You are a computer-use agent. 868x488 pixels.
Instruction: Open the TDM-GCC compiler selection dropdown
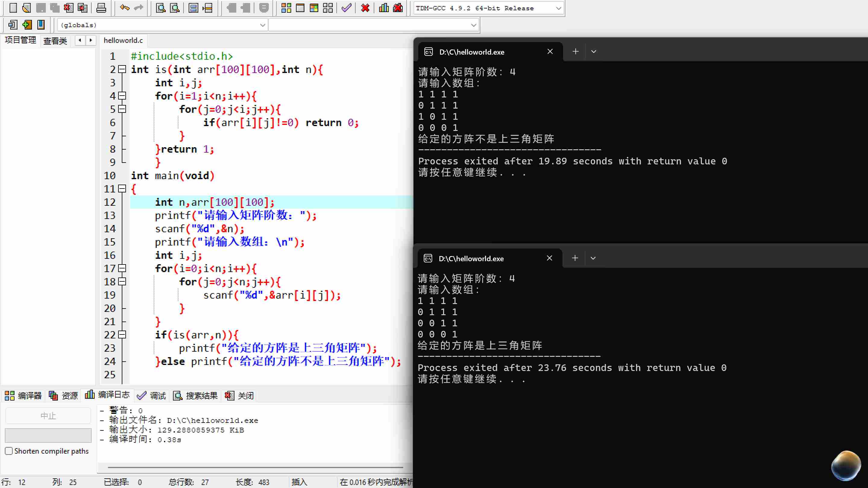pyautogui.click(x=558, y=8)
